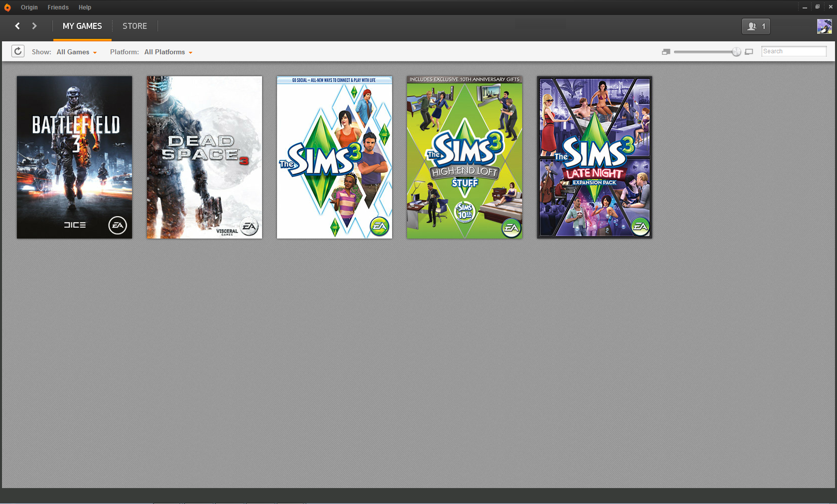Select the Dead Space 3 game cover
The height and width of the screenshot is (504, 837).
[x=204, y=157]
